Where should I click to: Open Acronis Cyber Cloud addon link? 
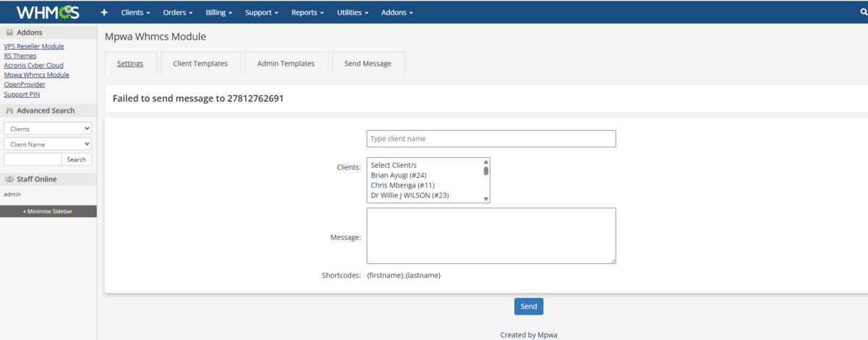pyautogui.click(x=35, y=65)
